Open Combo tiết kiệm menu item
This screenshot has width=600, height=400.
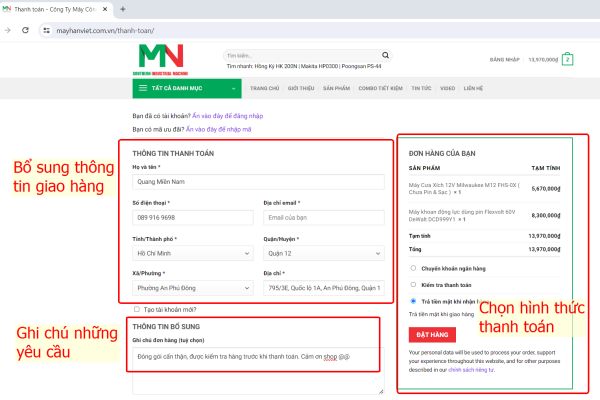pyautogui.click(x=381, y=88)
